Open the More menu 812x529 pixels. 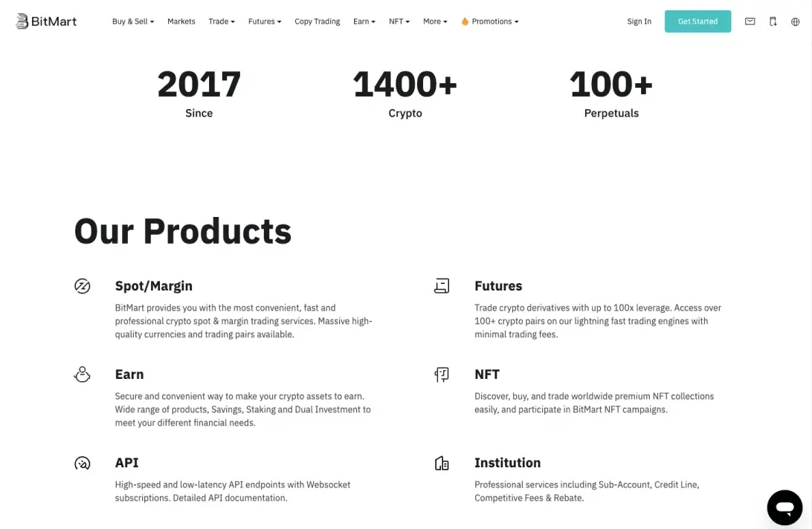point(434,22)
